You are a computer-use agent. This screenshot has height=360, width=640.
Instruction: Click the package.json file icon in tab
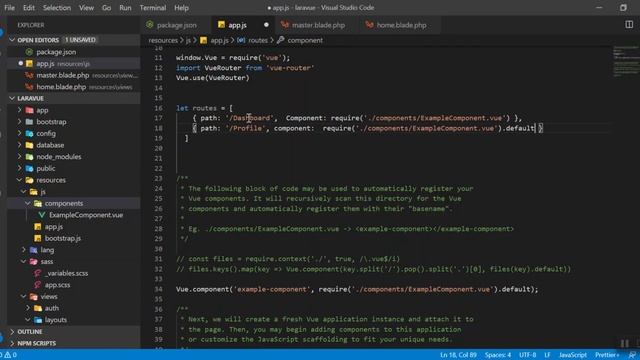pyautogui.click(x=150, y=25)
